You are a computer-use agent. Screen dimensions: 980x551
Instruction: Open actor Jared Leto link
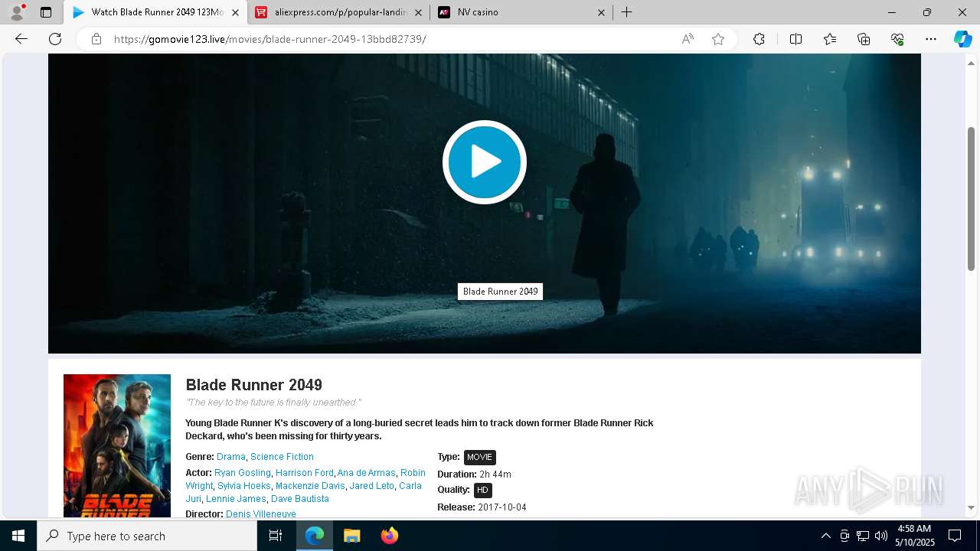[x=372, y=486]
